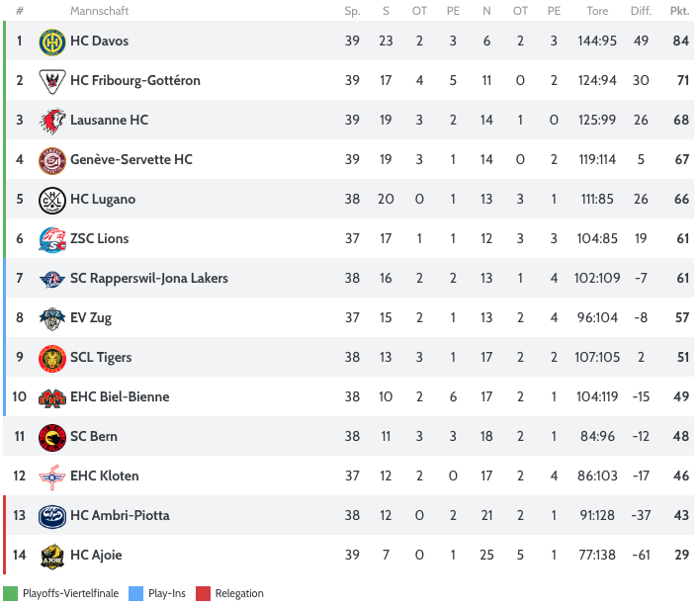
Task: Click the EHC Kloten team logo
Action: tap(51, 476)
